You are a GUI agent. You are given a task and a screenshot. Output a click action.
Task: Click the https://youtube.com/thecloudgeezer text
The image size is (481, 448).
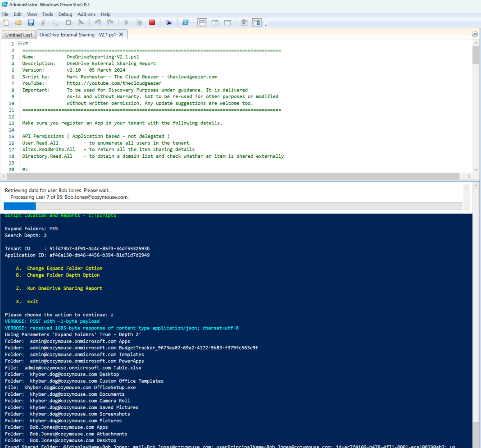point(114,83)
